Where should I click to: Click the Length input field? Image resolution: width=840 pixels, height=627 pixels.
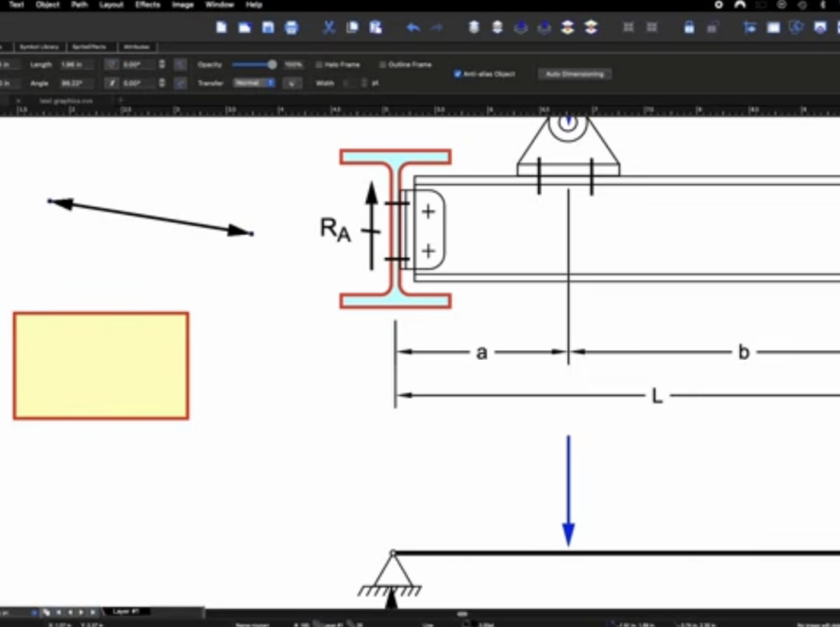click(76, 65)
